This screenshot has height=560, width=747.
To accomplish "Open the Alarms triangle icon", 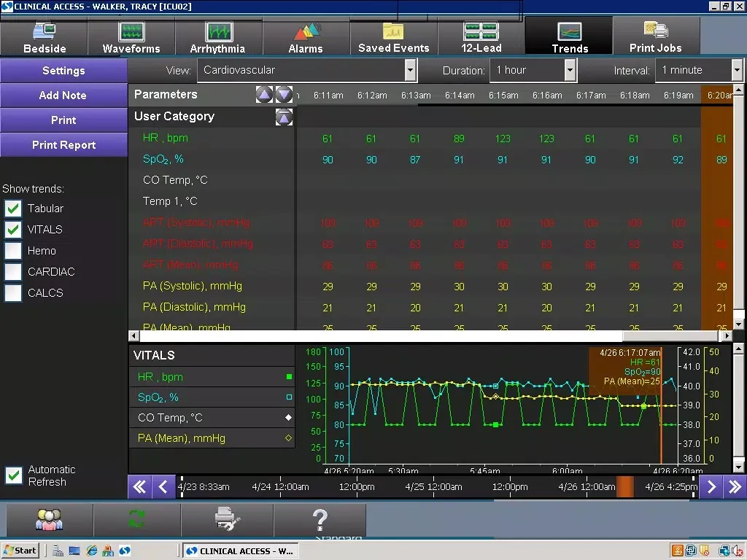I will (306, 31).
